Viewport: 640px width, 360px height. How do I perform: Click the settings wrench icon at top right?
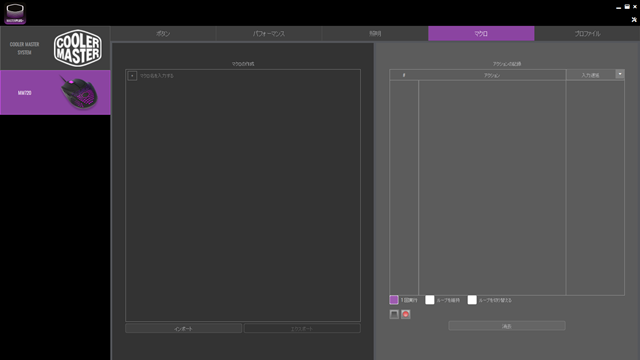[x=634, y=19]
